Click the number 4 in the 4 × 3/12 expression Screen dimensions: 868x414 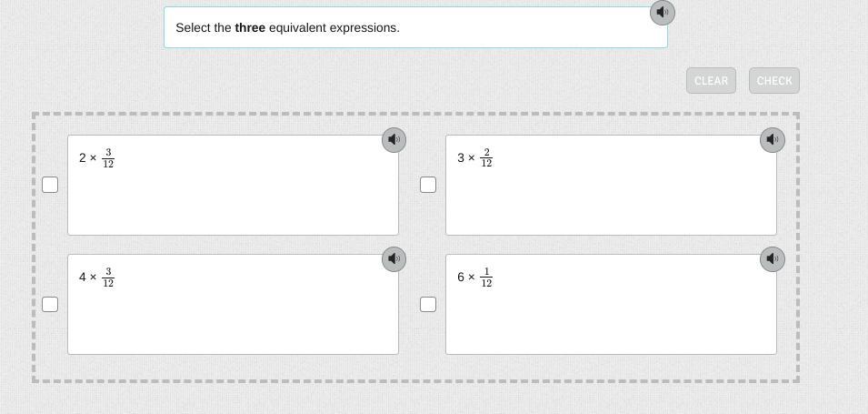coord(82,278)
